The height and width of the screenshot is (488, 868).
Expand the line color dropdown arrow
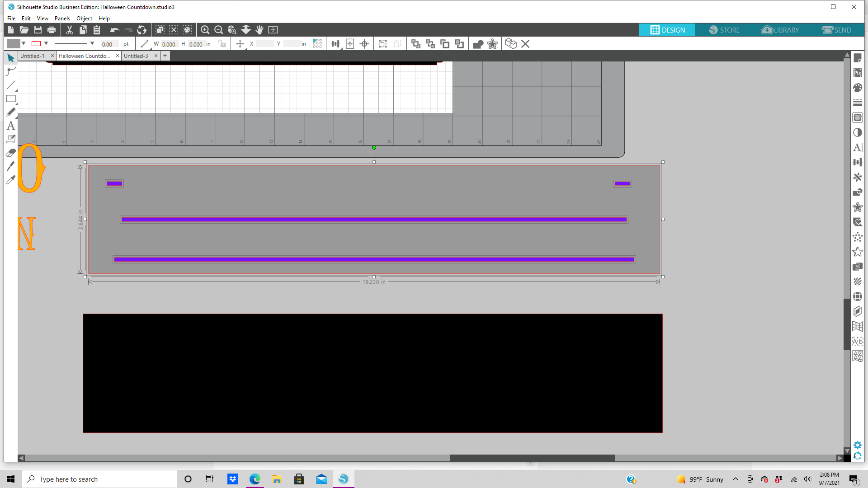[46, 44]
